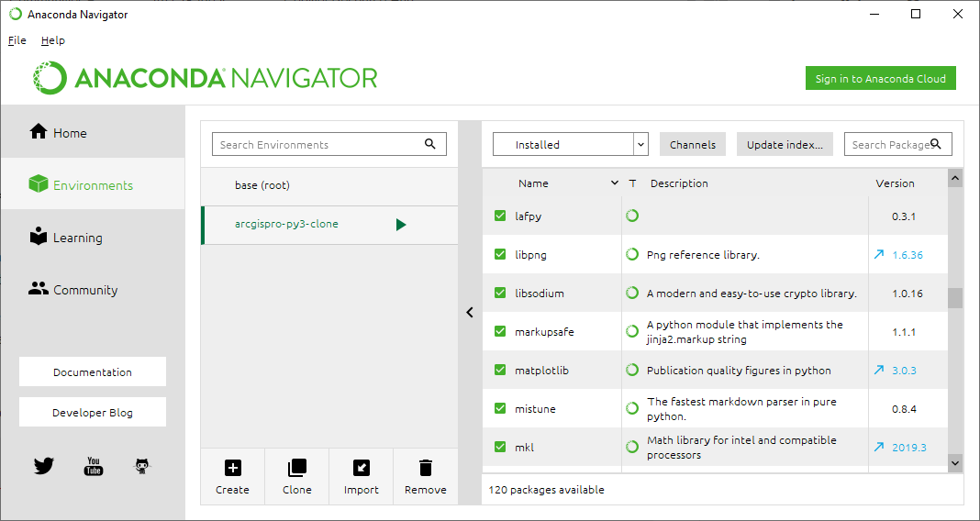This screenshot has height=521, width=980.
Task: Click the type icon in libsodium row
Action: coord(632,293)
